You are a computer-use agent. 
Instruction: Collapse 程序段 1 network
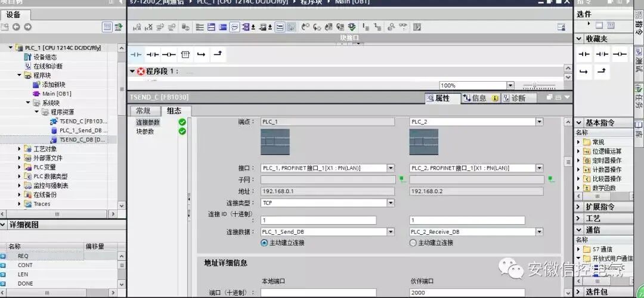point(132,72)
